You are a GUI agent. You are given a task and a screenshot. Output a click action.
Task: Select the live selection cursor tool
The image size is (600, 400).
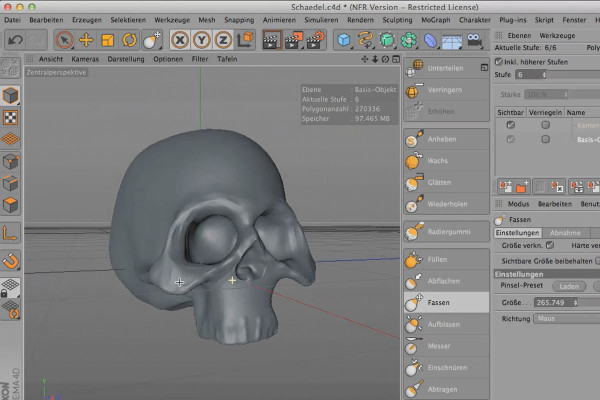tap(64, 40)
